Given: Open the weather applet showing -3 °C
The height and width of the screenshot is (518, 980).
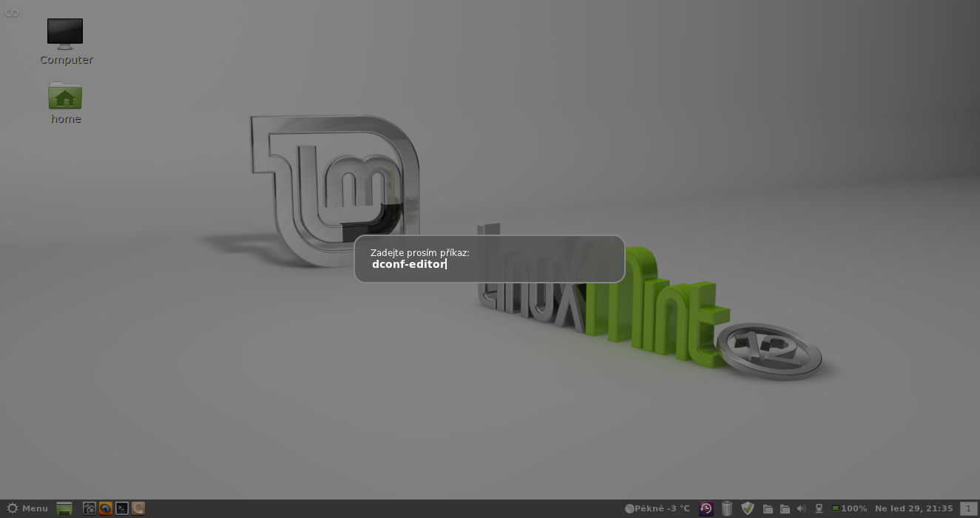Looking at the screenshot, I should click(658, 508).
